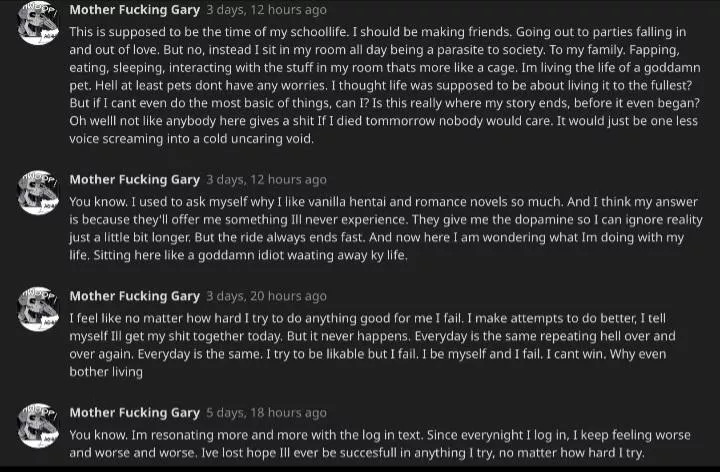Open the avatar next to the vanilla hentai comment

click(38, 191)
